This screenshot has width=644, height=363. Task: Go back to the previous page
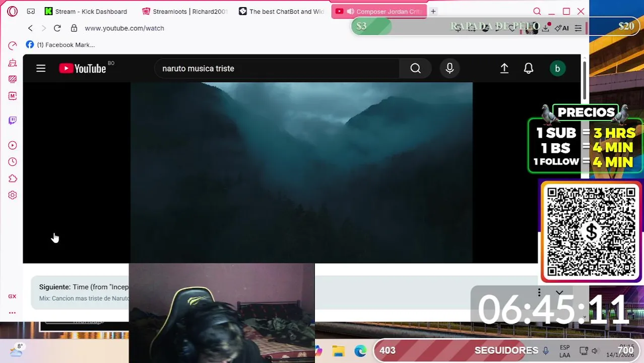coord(30,28)
